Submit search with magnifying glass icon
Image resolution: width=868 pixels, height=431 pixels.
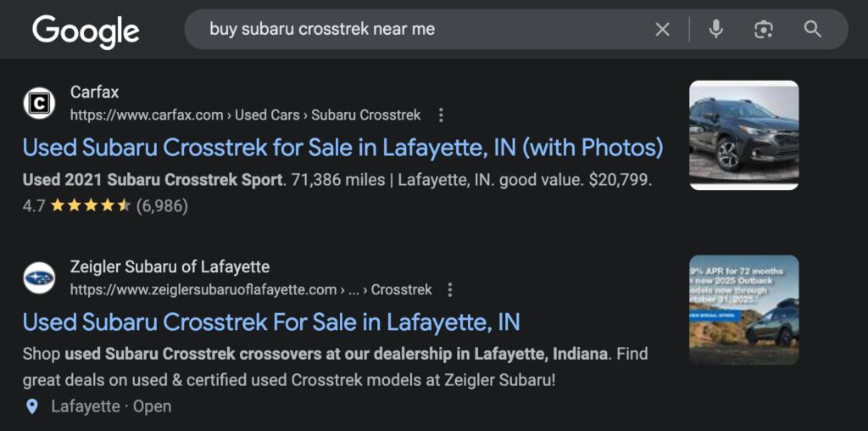812,30
